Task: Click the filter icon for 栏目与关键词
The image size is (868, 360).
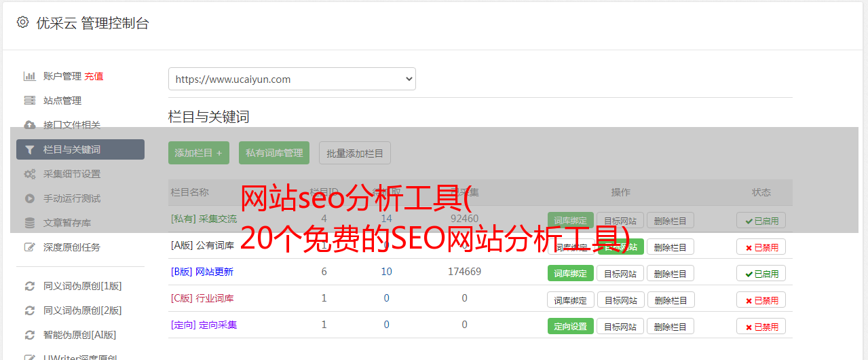Action: (x=30, y=149)
